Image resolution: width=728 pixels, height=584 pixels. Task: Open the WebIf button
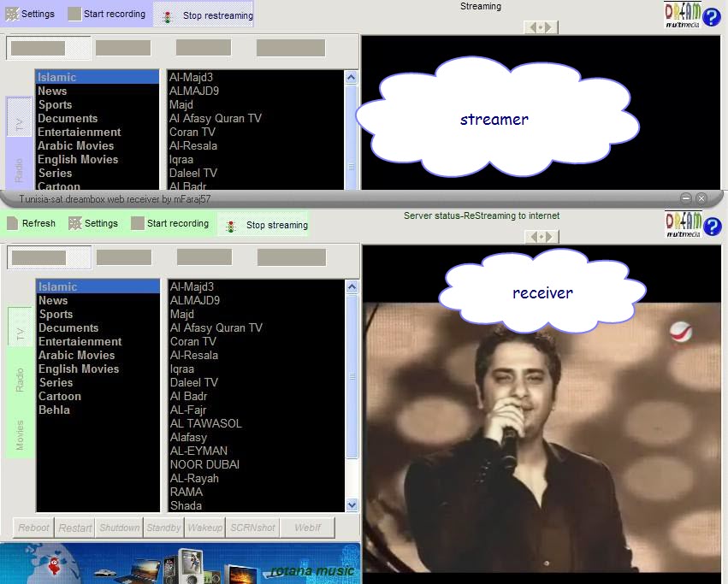coord(307,528)
